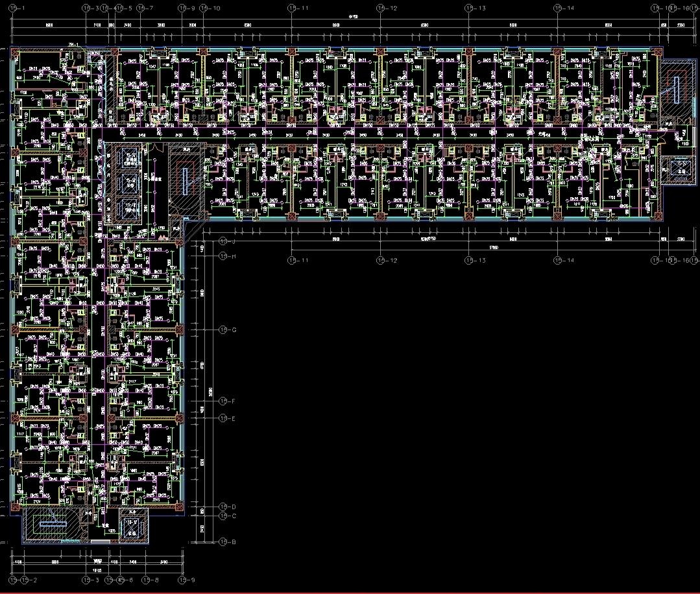The height and width of the screenshot is (594, 700).
Task: Pick the 15-D axis bubble marker
Action: coord(223,506)
